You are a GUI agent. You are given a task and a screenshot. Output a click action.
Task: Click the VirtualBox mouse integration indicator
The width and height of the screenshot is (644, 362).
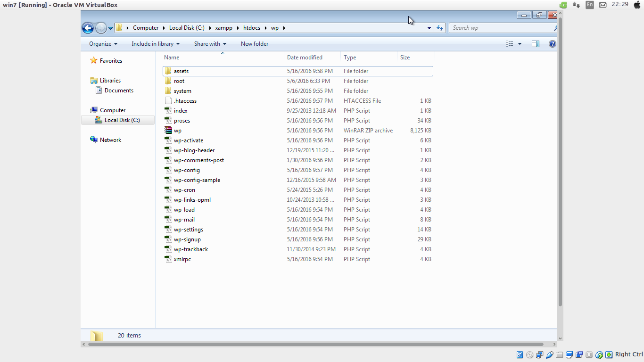click(599, 354)
